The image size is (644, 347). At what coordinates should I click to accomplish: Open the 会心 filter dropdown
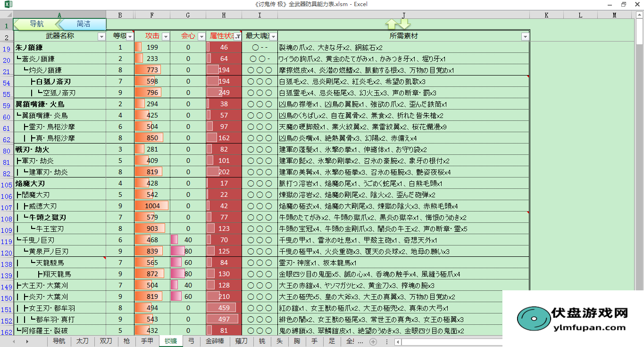click(x=201, y=36)
